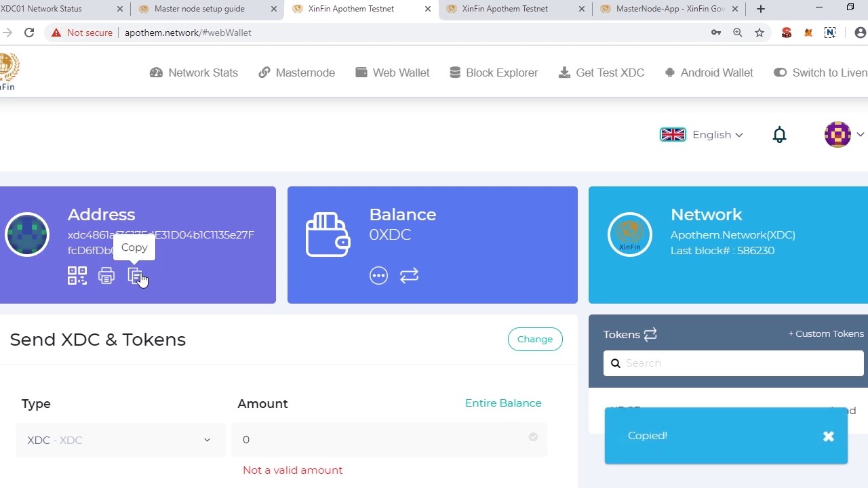The width and height of the screenshot is (868, 488).
Task: Click the address identicon avatar
Action: tap(27, 235)
